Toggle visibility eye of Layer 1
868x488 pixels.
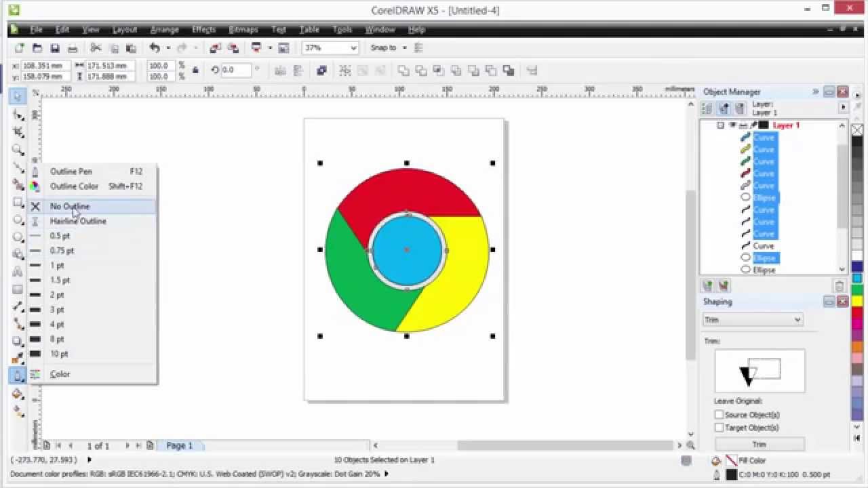tap(732, 125)
